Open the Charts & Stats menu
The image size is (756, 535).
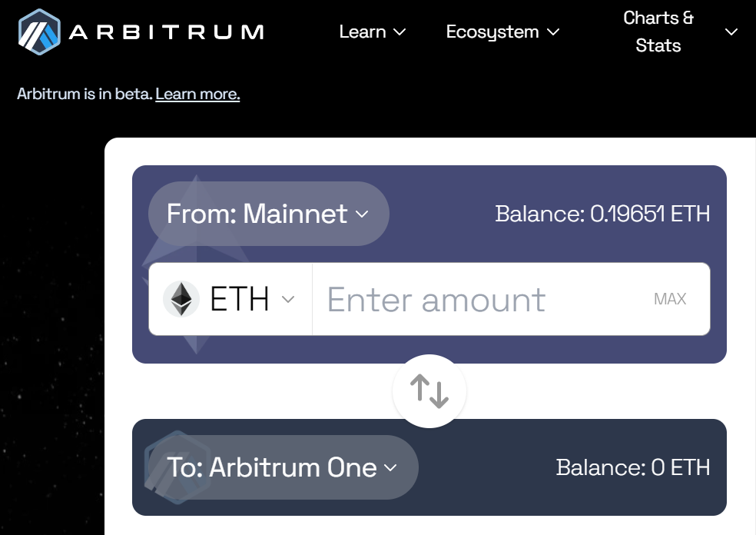tap(658, 32)
